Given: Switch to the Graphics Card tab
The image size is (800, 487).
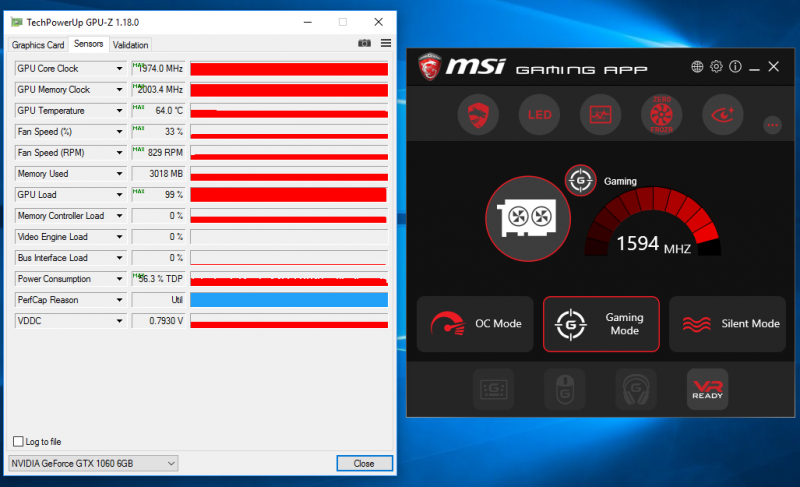Looking at the screenshot, I should [38, 45].
